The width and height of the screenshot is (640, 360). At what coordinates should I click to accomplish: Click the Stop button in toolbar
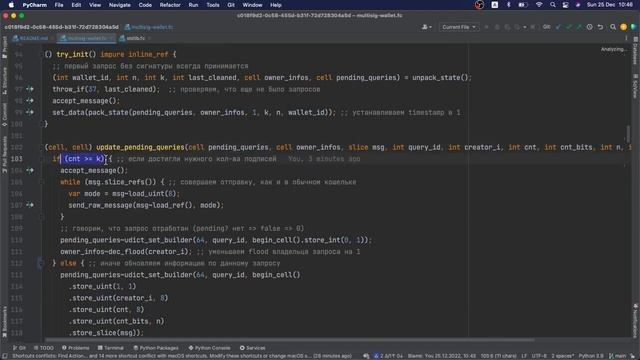point(533,27)
